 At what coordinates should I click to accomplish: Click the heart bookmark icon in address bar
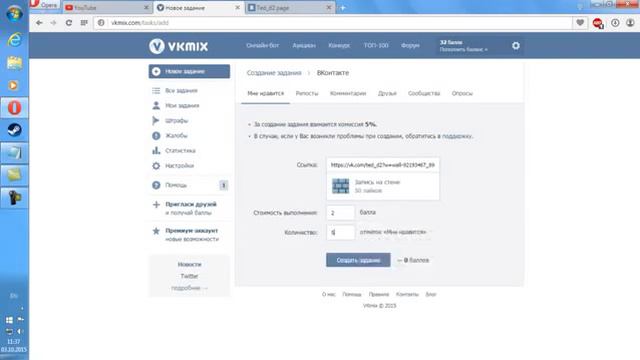pyautogui.click(x=580, y=23)
